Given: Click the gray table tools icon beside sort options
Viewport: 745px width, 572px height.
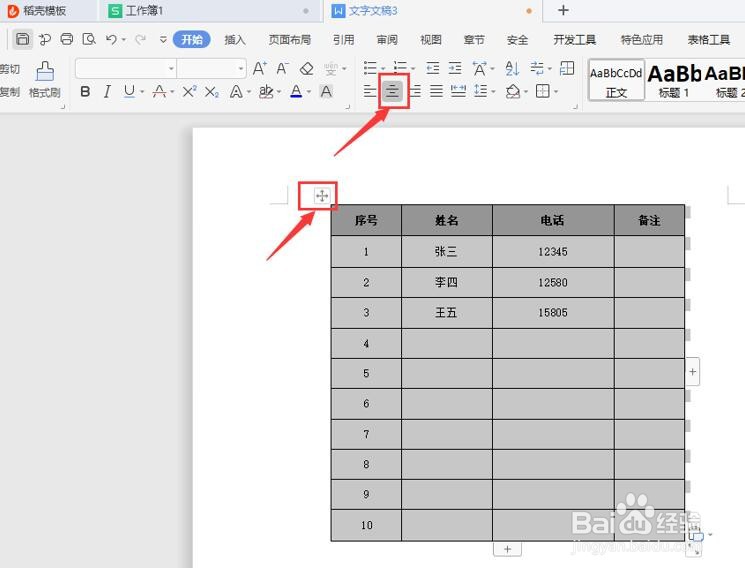Looking at the screenshot, I should point(567,68).
